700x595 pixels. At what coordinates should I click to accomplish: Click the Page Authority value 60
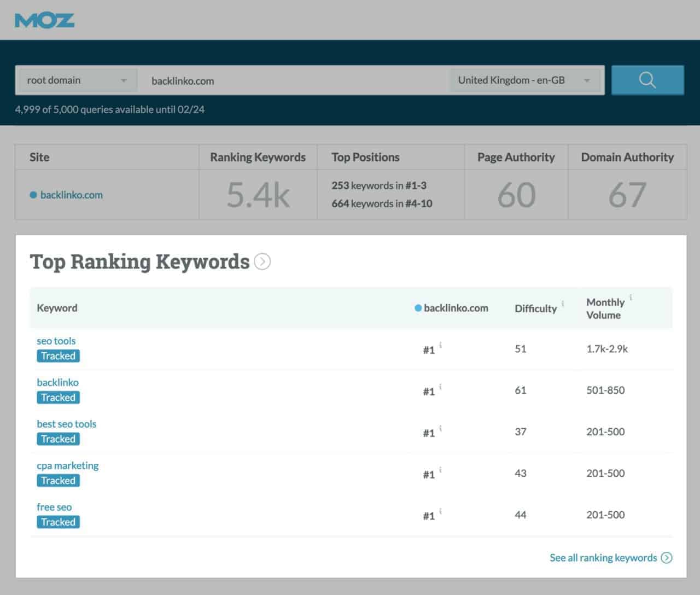pos(516,195)
